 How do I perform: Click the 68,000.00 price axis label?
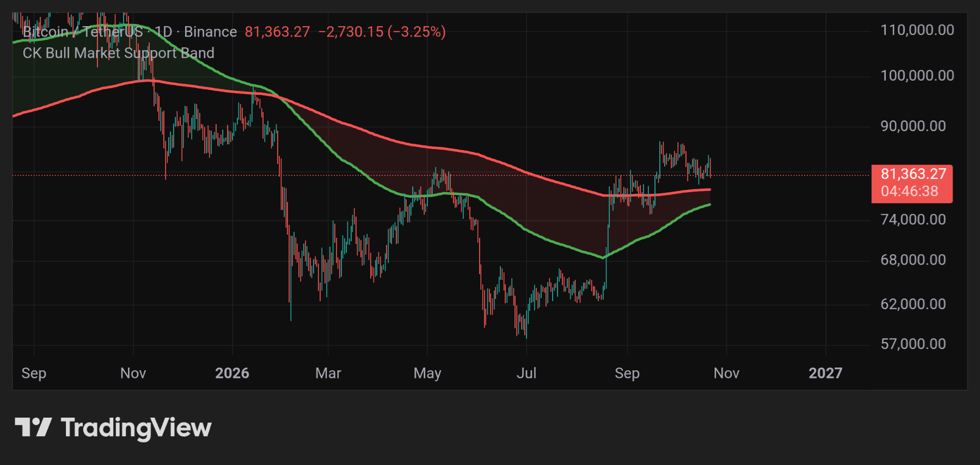click(x=914, y=260)
